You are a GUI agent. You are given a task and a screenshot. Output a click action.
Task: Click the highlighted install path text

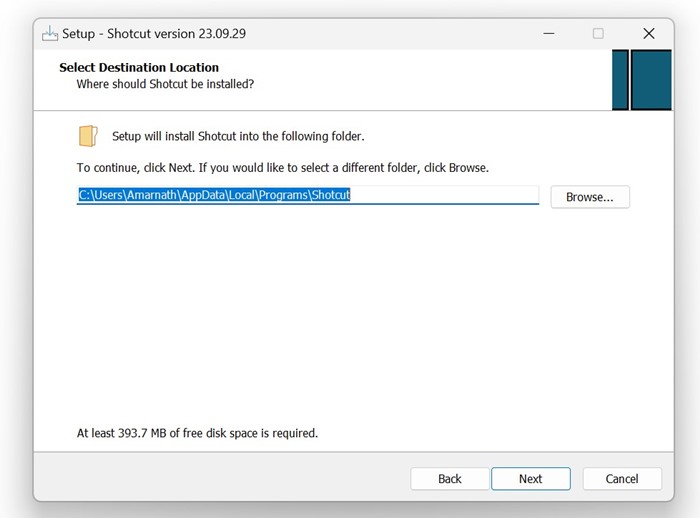click(214, 195)
